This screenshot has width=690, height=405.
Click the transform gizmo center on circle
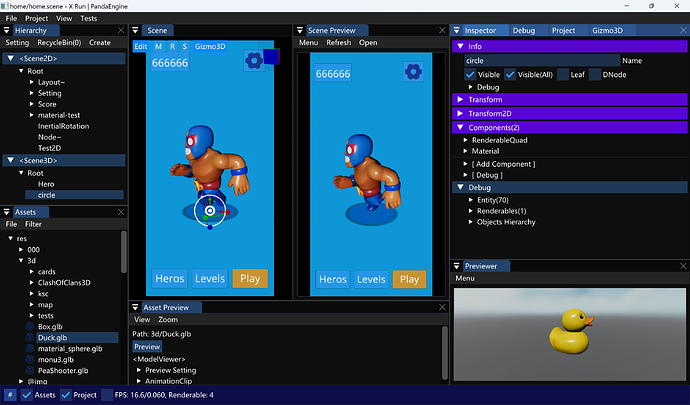pyautogui.click(x=210, y=211)
